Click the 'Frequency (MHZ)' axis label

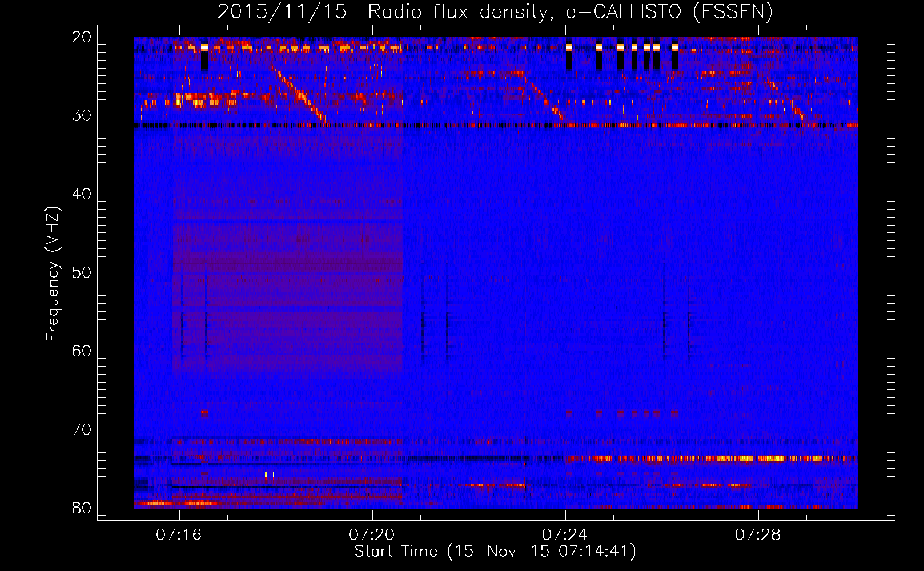point(53,274)
